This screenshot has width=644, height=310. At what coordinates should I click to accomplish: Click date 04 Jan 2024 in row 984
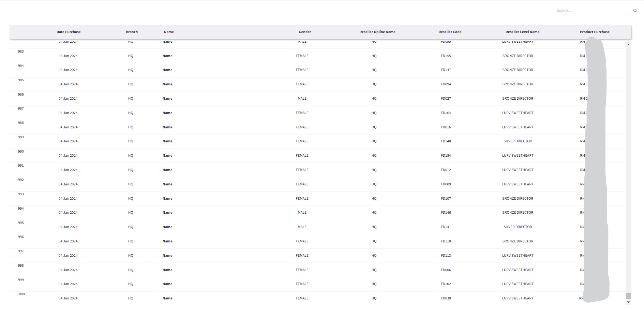(68, 70)
